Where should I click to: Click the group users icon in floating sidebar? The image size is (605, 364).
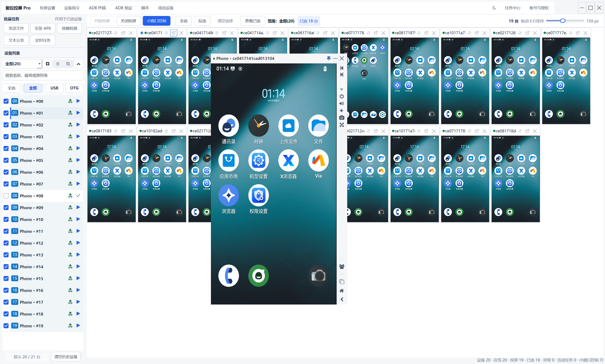tap(342, 266)
